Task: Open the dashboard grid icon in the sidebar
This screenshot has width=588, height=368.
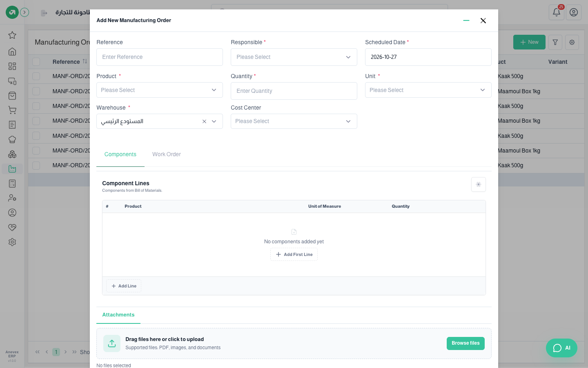Action: click(x=12, y=66)
